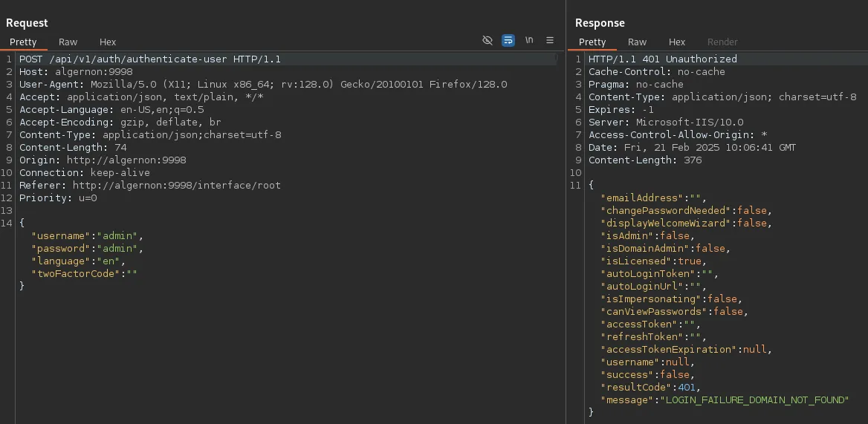Screen dimensions: 868x424
Task: Click the Content-Length header in Response
Action: point(644,160)
